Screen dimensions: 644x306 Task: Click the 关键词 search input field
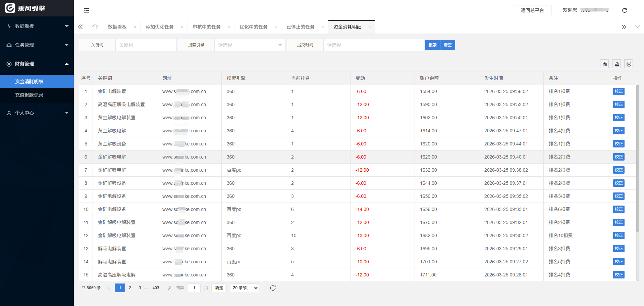146,45
